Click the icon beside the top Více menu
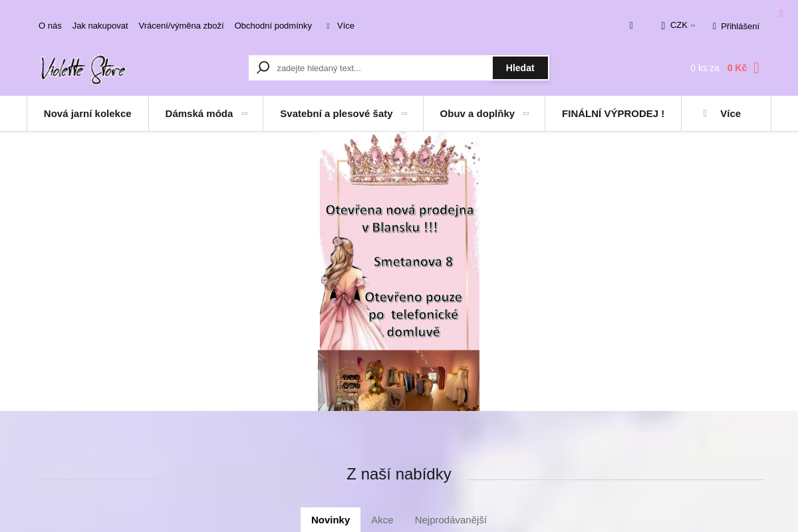This screenshot has width=798, height=532. pyautogui.click(x=327, y=25)
